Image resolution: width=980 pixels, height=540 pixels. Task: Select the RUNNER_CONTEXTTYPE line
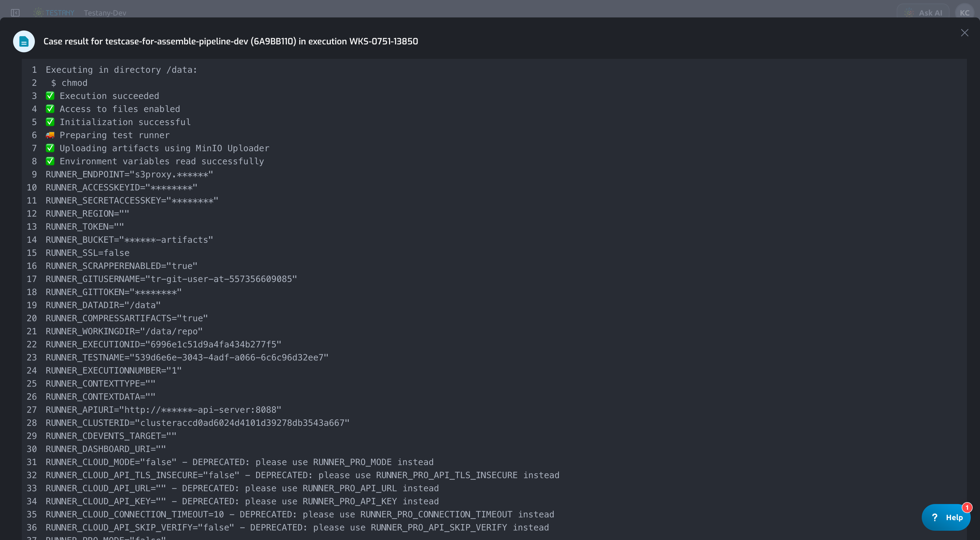100,384
